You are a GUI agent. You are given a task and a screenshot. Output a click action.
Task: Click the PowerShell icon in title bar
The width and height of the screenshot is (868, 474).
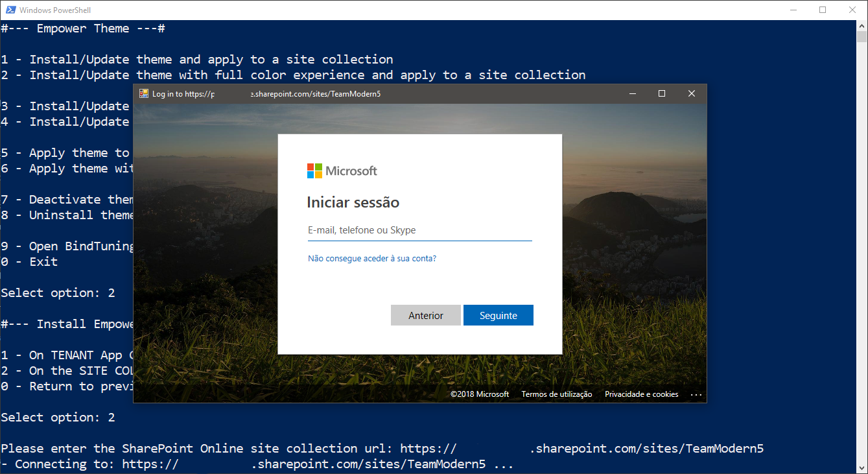10,10
